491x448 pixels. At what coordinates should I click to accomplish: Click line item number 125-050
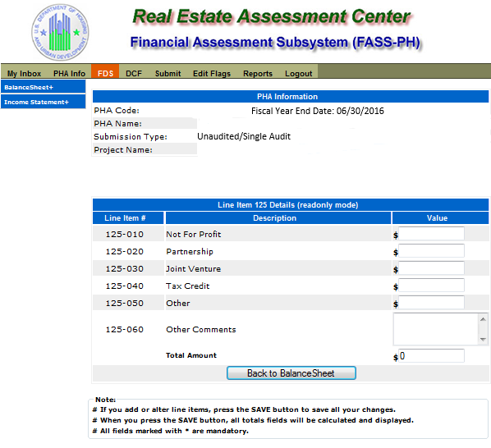pos(124,303)
